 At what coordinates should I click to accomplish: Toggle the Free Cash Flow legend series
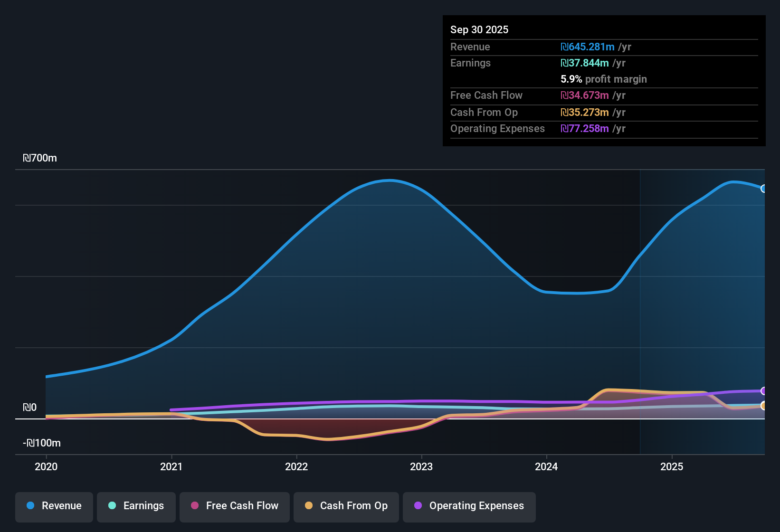tap(235, 506)
